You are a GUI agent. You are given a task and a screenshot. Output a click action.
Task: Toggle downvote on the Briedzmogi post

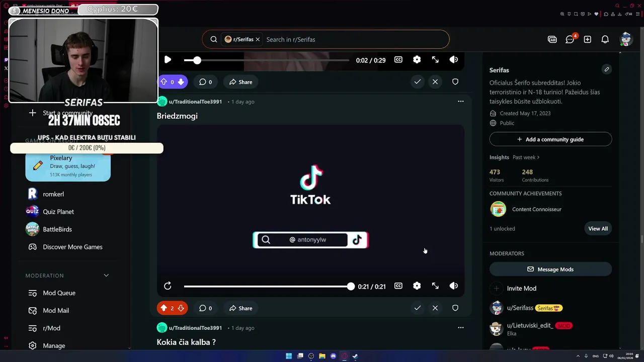pos(181,308)
